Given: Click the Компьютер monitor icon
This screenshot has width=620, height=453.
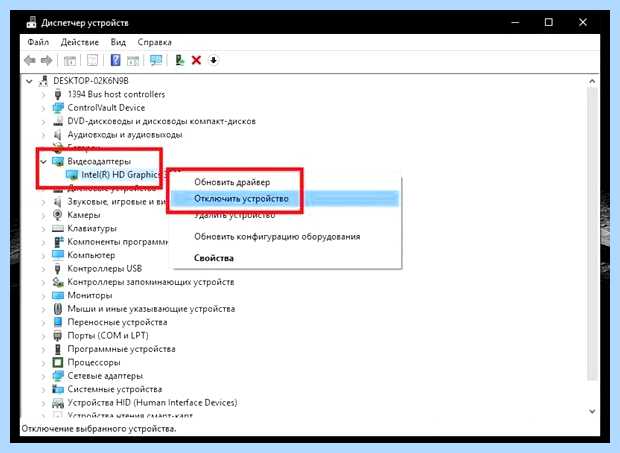Looking at the screenshot, I should point(58,255).
